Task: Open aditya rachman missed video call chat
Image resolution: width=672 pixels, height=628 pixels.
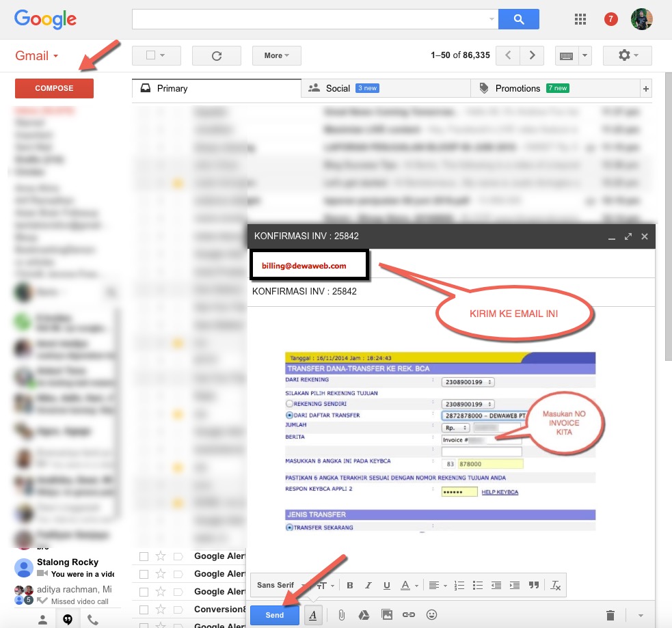Action: [x=64, y=595]
